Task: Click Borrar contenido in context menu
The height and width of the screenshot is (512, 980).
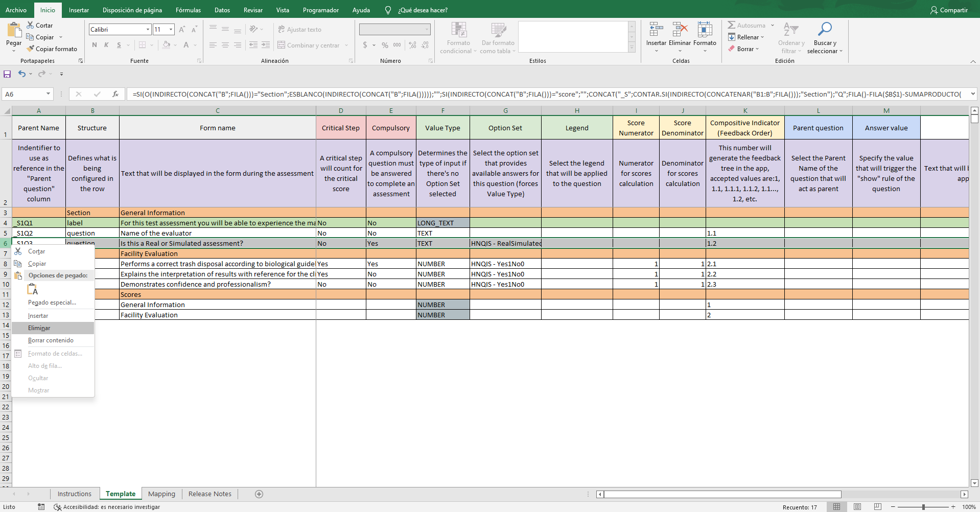Action: point(53,340)
